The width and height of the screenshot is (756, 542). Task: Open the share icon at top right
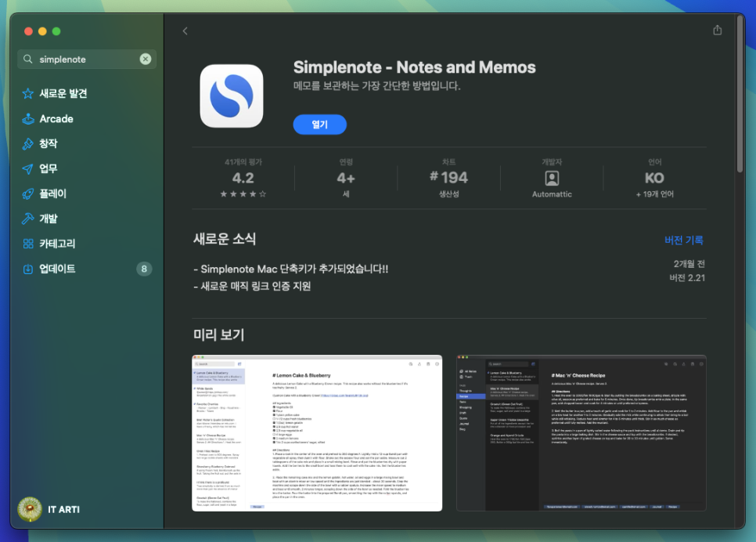pyautogui.click(x=718, y=30)
